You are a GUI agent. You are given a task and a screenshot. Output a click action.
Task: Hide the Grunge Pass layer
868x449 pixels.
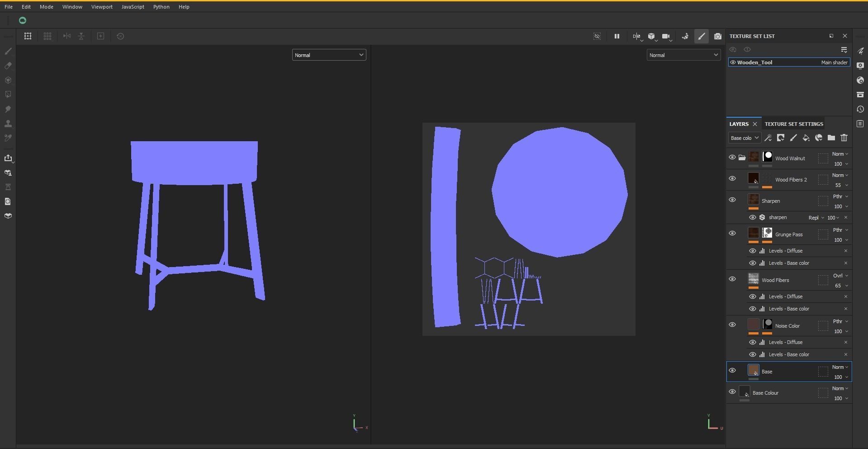pyautogui.click(x=732, y=234)
